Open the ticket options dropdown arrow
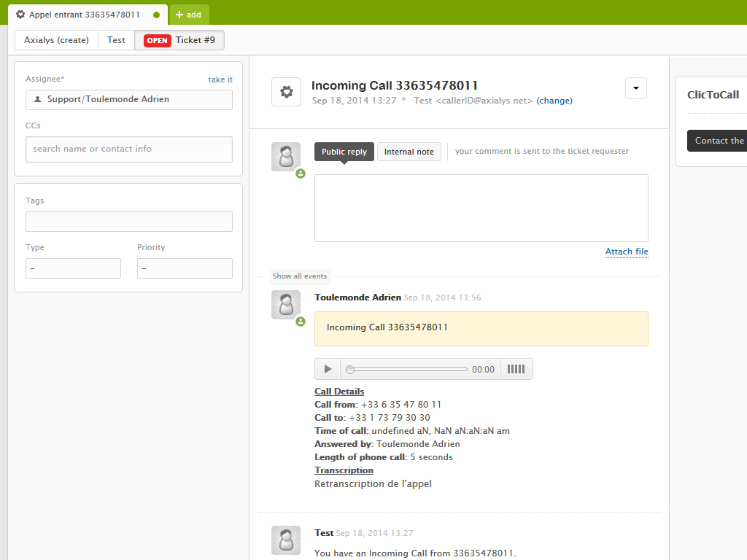The width and height of the screenshot is (747, 560). coord(636,88)
